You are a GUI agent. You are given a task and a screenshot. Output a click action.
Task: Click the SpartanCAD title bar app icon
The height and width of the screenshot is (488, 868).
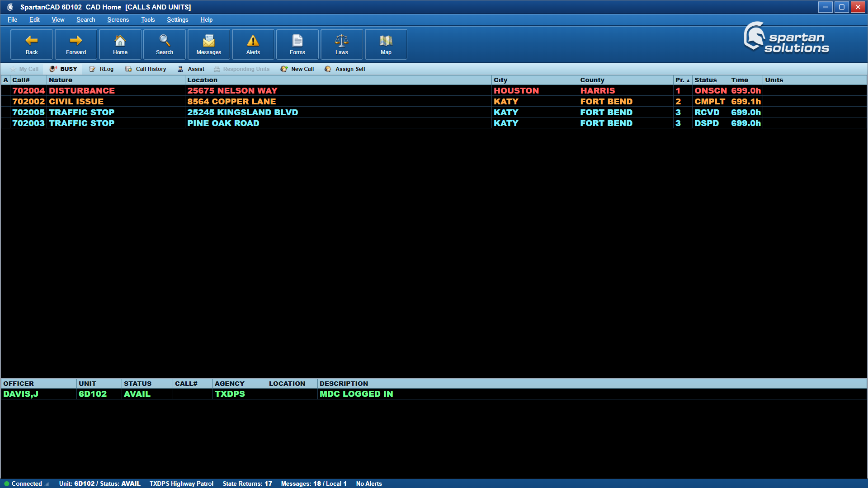pos(10,7)
